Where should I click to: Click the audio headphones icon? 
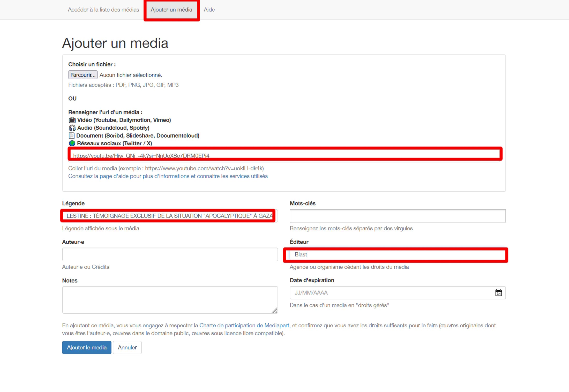click(72, 128)
